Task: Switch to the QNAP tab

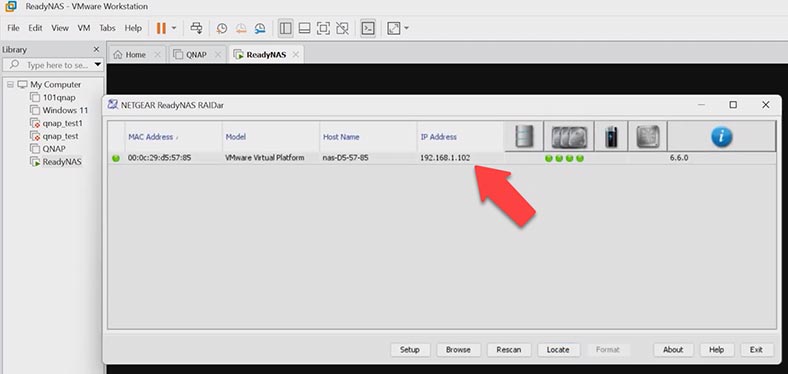Action: pos(196,55)
